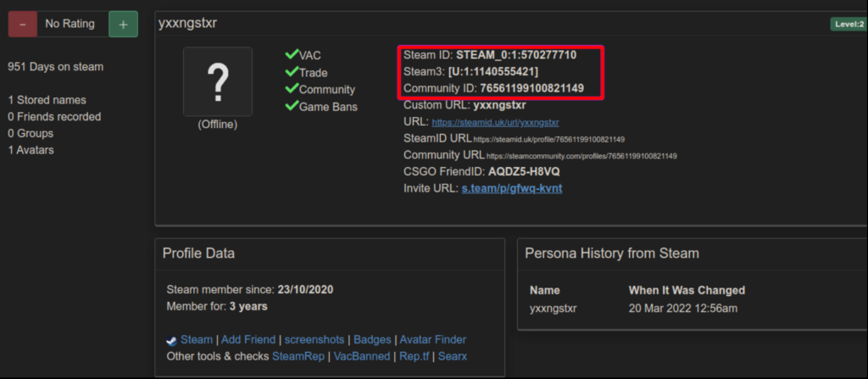Click the Steam logo icon in Profile Data
Image resolution: width=868 pixels, height=379 pixels.
(x=172, y=340)
